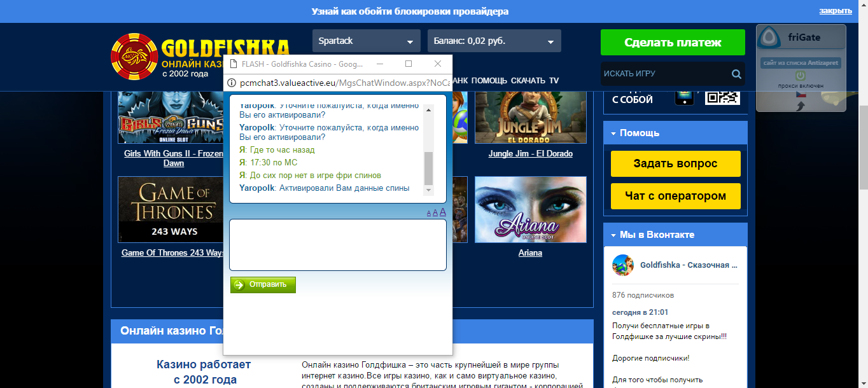868x388 pixels.
Task: Click the 876 подписчиков text
Action: tap(643, 295)
